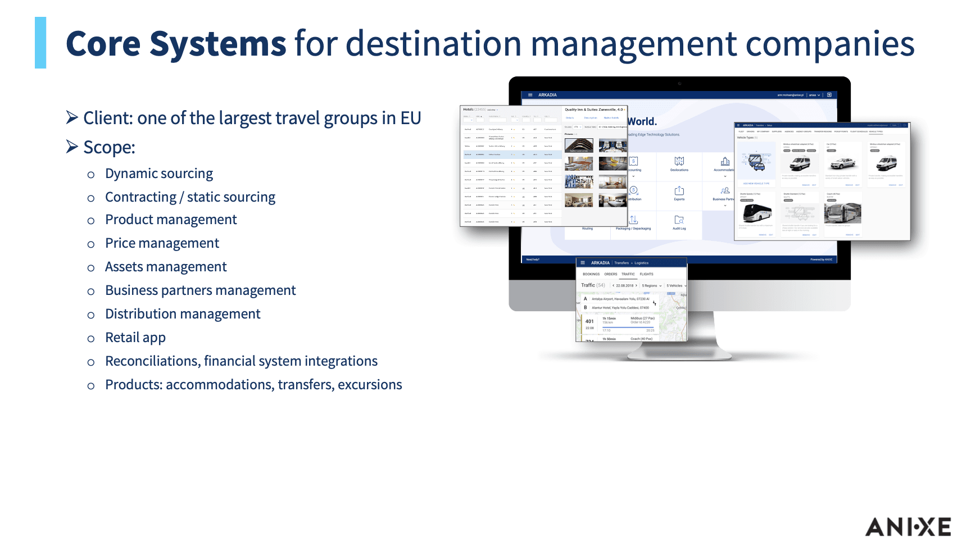Click ADD NEW VEHICLE TYPE link
Image resolution: width=980 pixels, height=546 pixels.
[756, 183]
